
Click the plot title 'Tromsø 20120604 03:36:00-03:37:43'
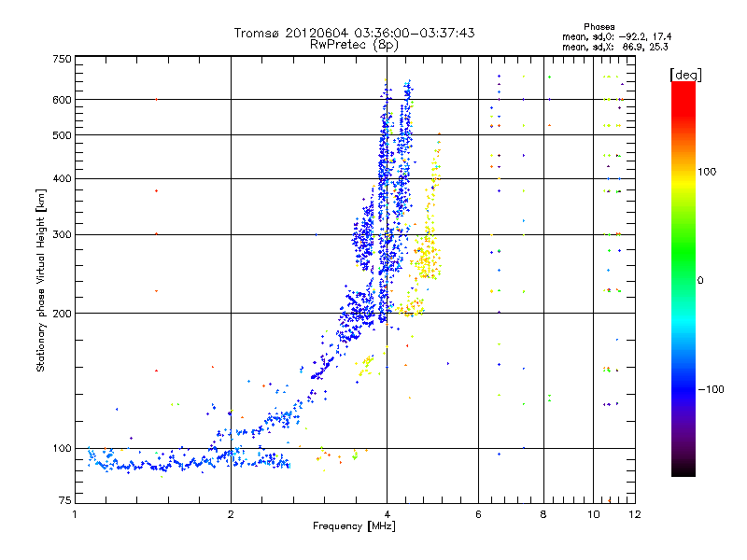click(354, 33)
